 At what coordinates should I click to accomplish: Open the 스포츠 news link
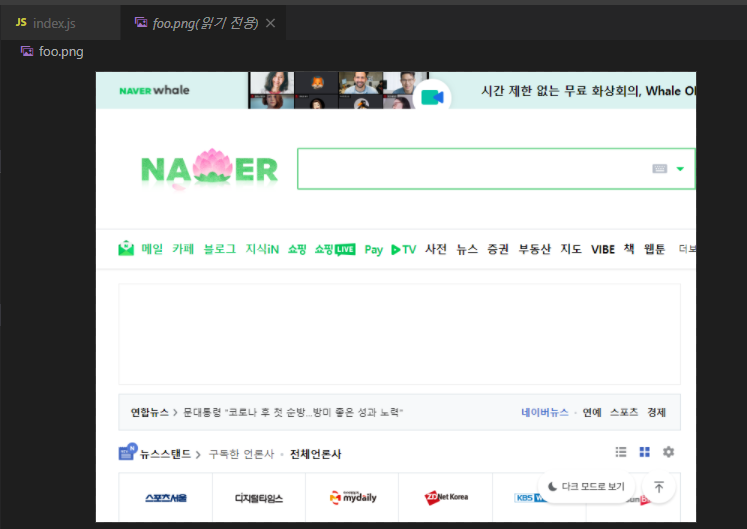624,412
